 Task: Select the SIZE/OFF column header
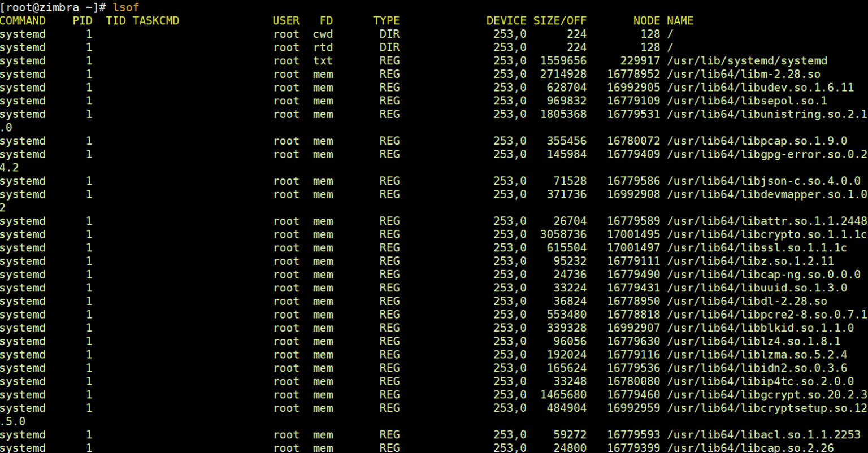pos(560,20)
